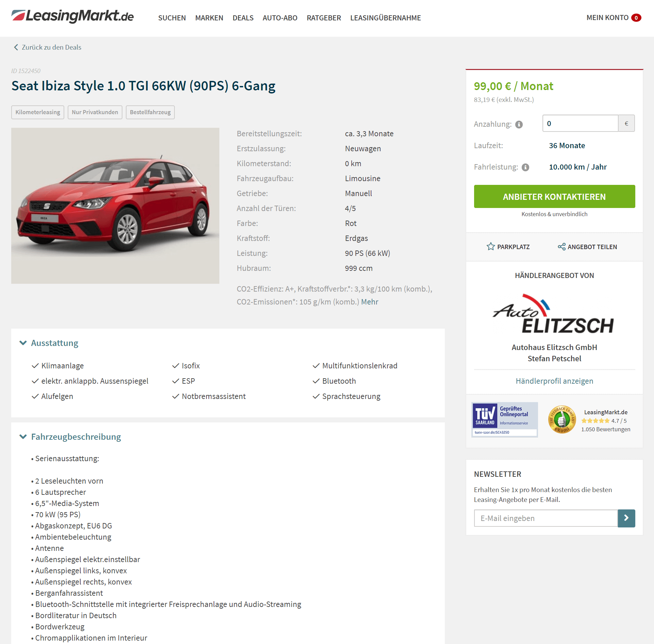Click into the Anzahlung amount field
This screenshot has height=644, width=654.
(x=580, y=123)
